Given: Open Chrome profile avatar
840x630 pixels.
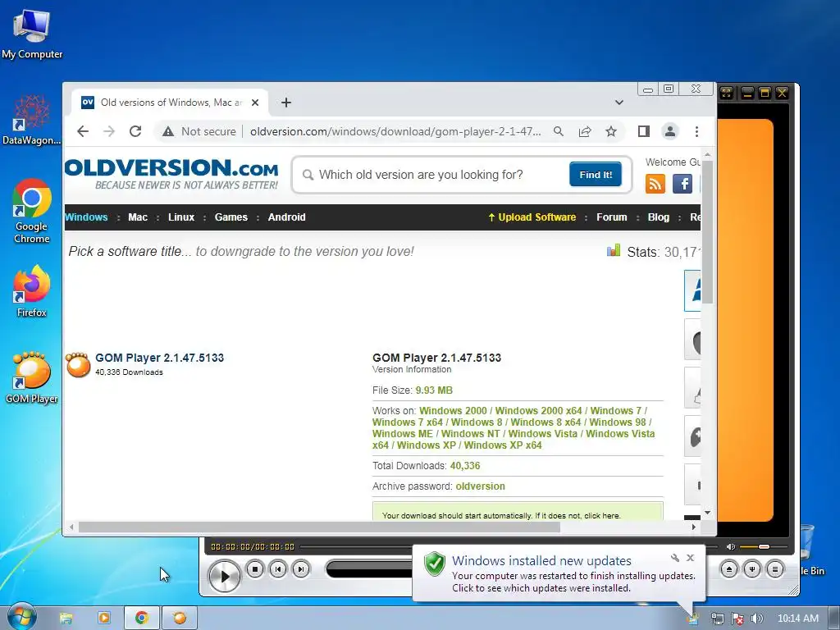Looking at the screenshot, I should (x=669, y=131).
